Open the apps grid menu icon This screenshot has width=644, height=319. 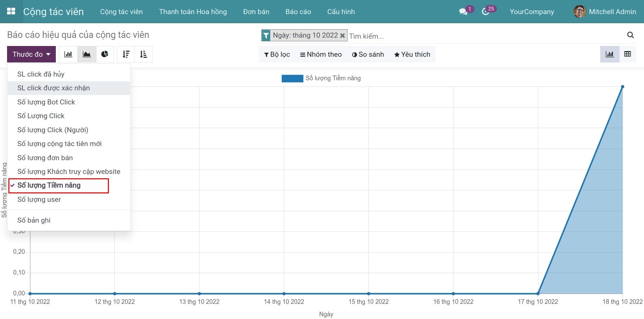coord(11,11)
